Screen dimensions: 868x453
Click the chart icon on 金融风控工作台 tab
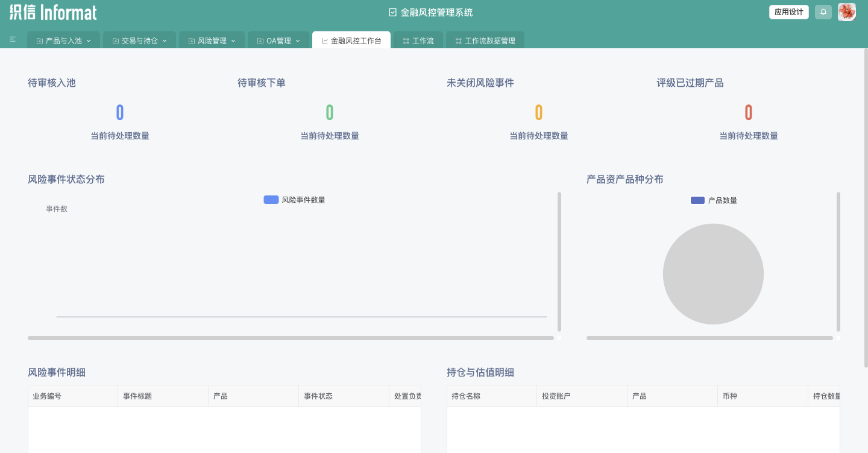pyautogui.click(x=325, y=41)
